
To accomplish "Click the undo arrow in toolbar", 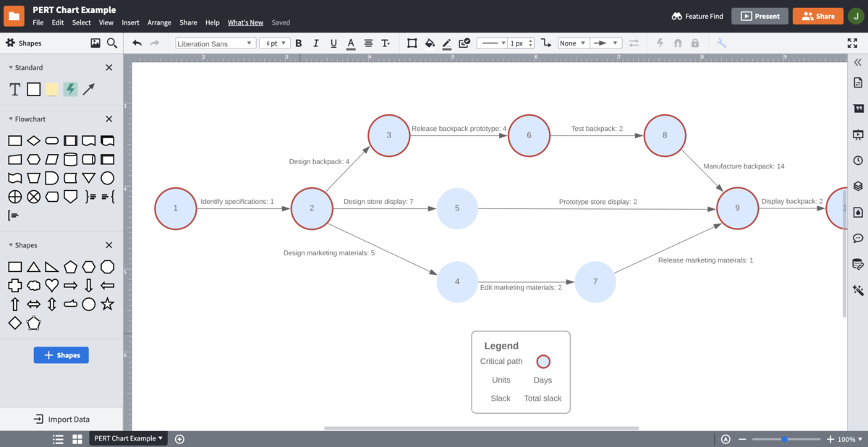I will coord(137,43).
